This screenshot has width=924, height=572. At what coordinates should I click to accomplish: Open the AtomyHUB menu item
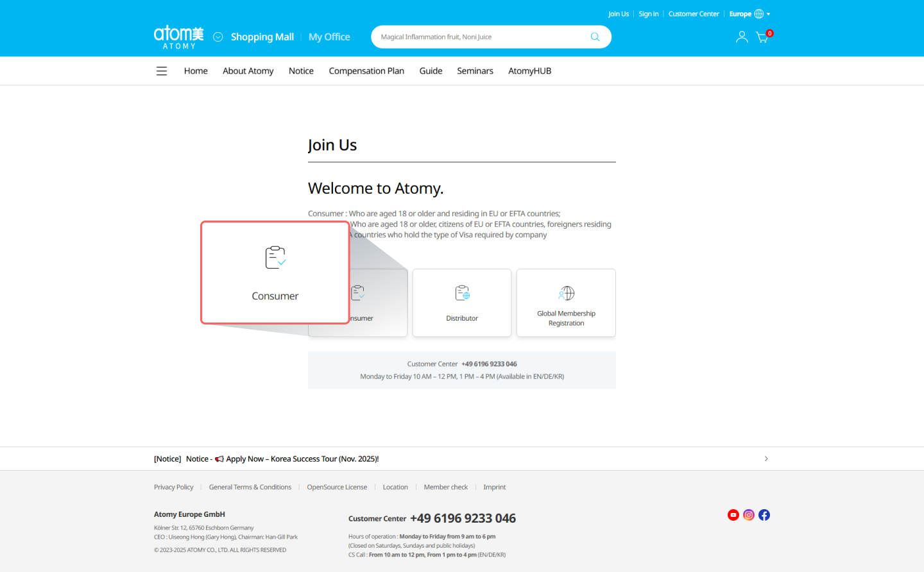pyautogui.click(x=530, y=71)
